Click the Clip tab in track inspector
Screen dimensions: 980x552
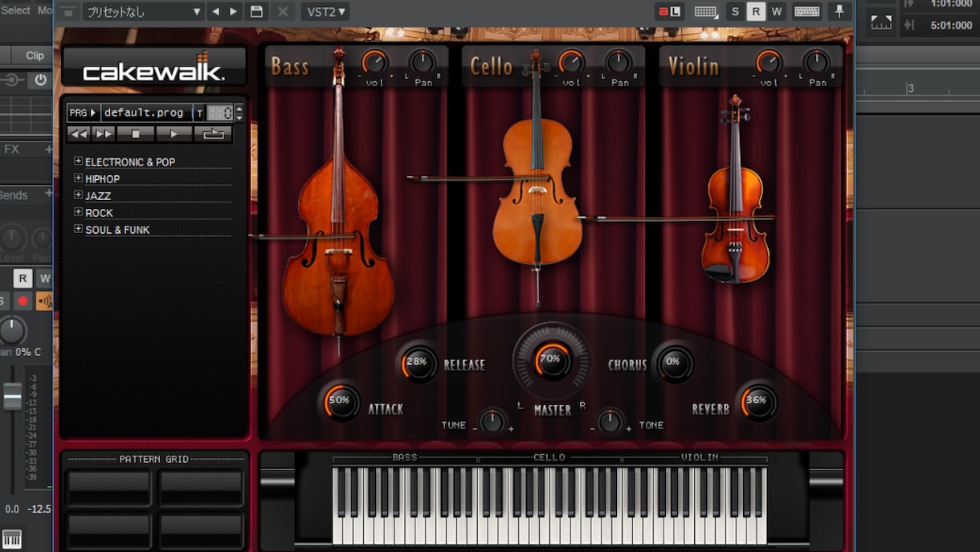coord(35,55)
